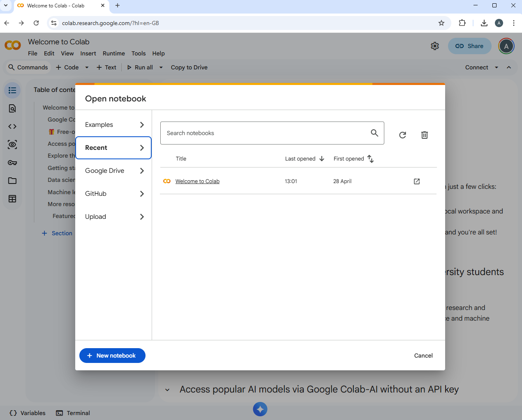Select the Examples tab
522x420 pixels.
(x=113, y=125)
